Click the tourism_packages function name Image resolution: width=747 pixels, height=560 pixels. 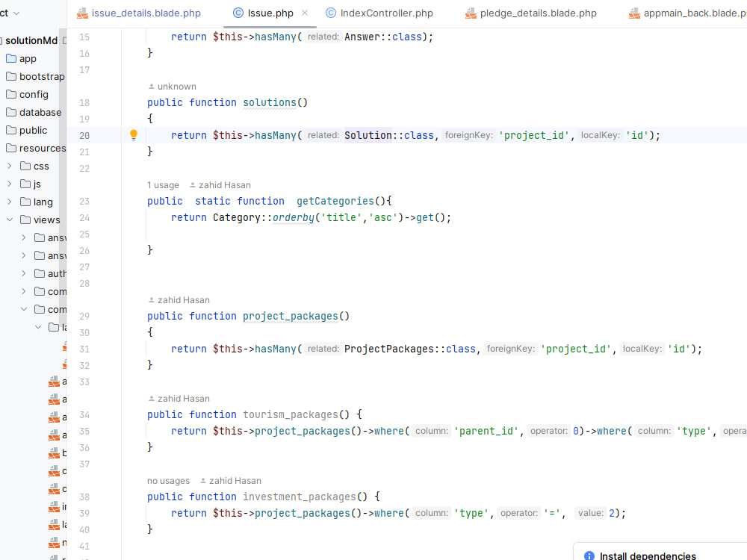(x=291, y=414)
